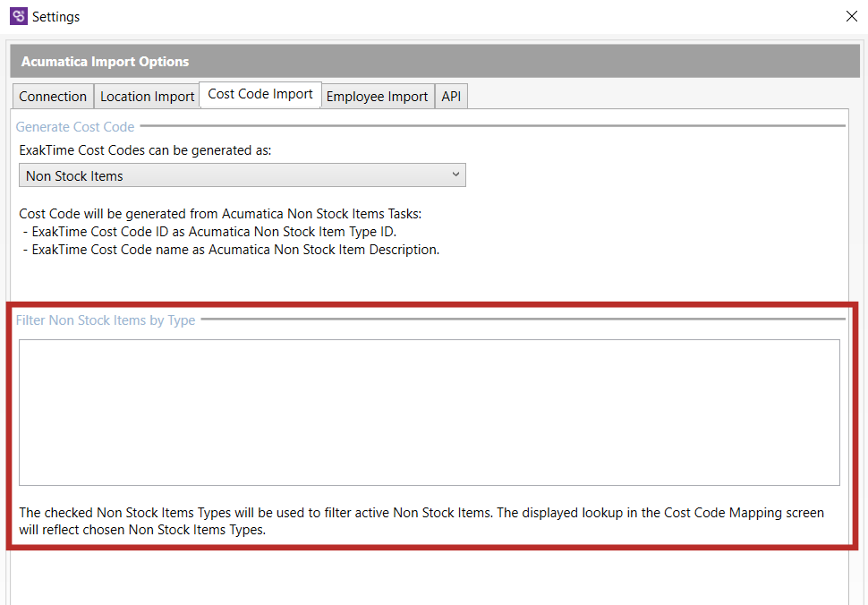Click the Generate Cost Code section label

[x=75, y=127]
